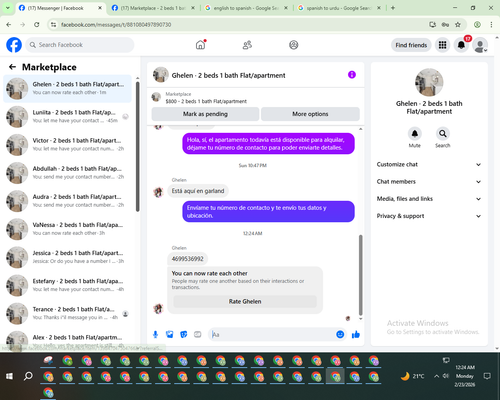This screenshot has height=400, width=500.
Task: Open the Windows notification center icon
Action: [487, 376]
